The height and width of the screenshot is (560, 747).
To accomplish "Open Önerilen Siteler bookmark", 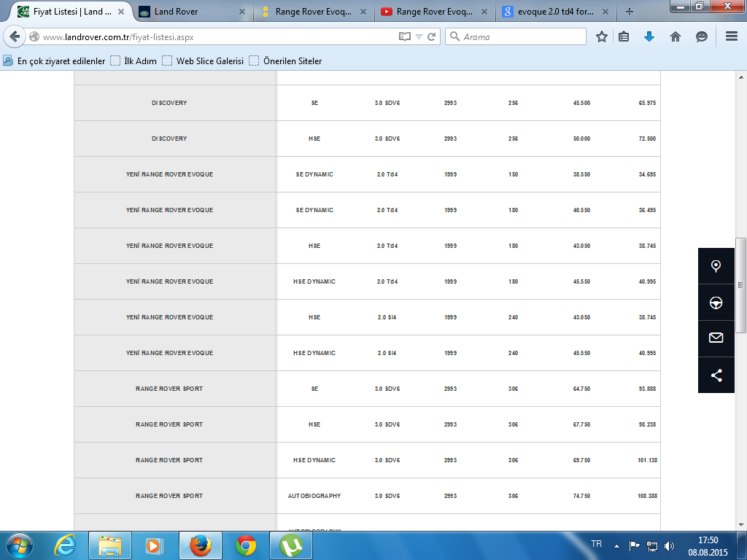I will pos(285,61).
